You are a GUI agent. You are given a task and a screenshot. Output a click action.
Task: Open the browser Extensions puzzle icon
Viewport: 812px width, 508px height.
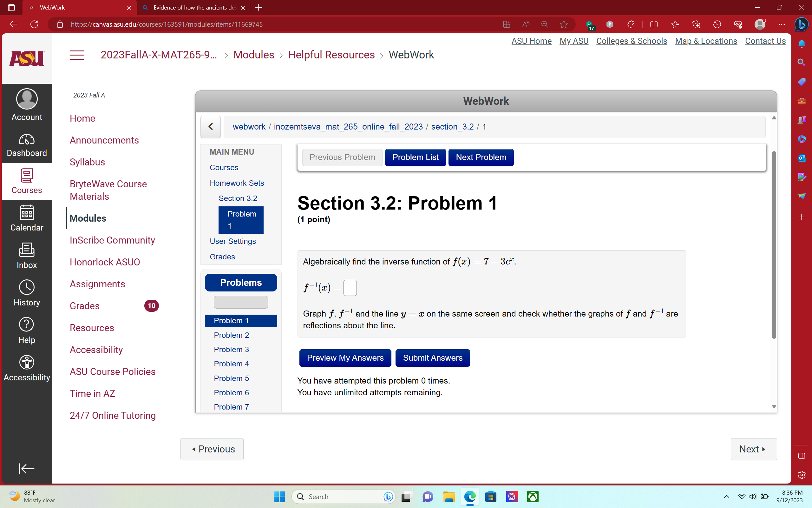coord(631,24)
